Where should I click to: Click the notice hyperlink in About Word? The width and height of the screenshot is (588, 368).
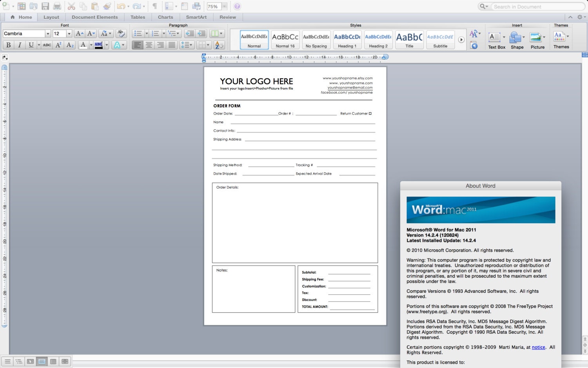click(x=539, y=347)
